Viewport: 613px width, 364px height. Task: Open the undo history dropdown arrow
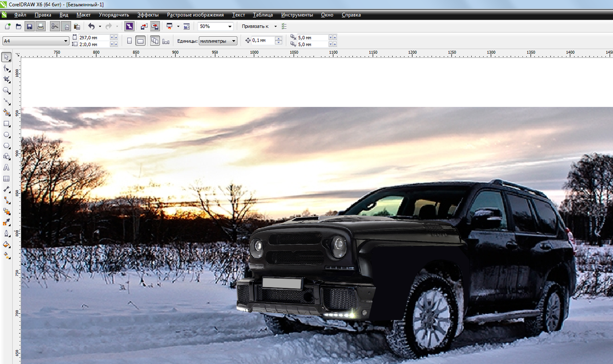click(x=100, y=26)
